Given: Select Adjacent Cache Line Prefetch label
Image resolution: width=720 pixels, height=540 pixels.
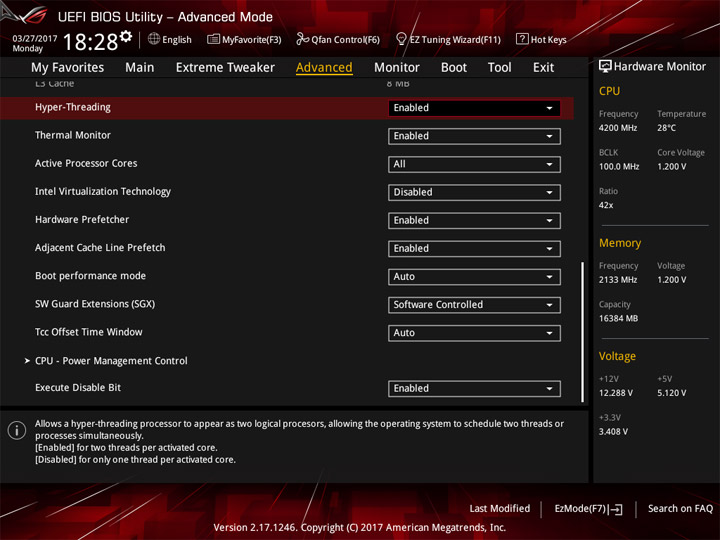Looking at the screenshot, I should (100, 248).
